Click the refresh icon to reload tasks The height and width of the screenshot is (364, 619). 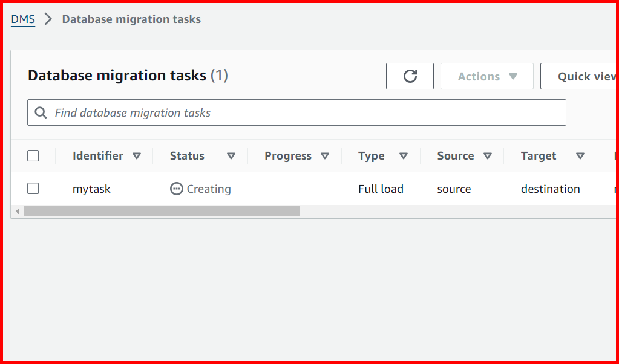(x=410, y=76)
